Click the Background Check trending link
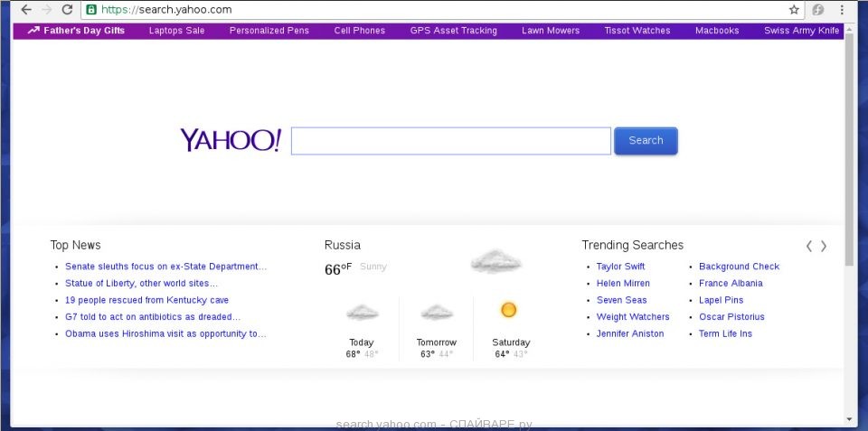Screen dimensions: 868x431 click(x=739, y=267)
